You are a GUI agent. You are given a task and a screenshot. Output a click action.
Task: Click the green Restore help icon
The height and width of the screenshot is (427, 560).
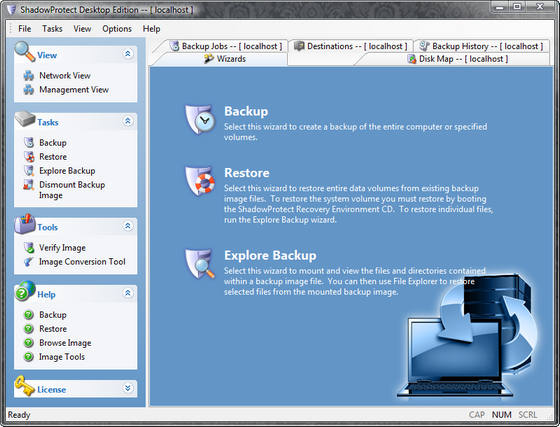29,329
